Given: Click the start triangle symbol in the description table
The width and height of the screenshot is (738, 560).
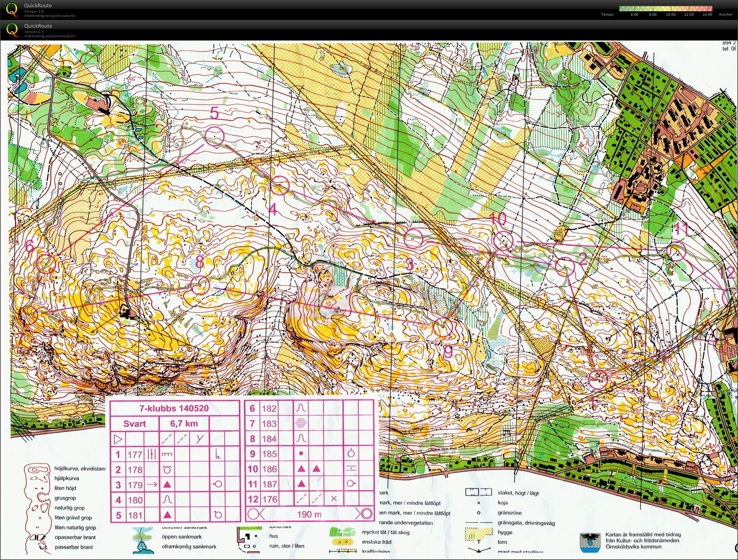Looking at the screenshot, I should pos(118,439).
